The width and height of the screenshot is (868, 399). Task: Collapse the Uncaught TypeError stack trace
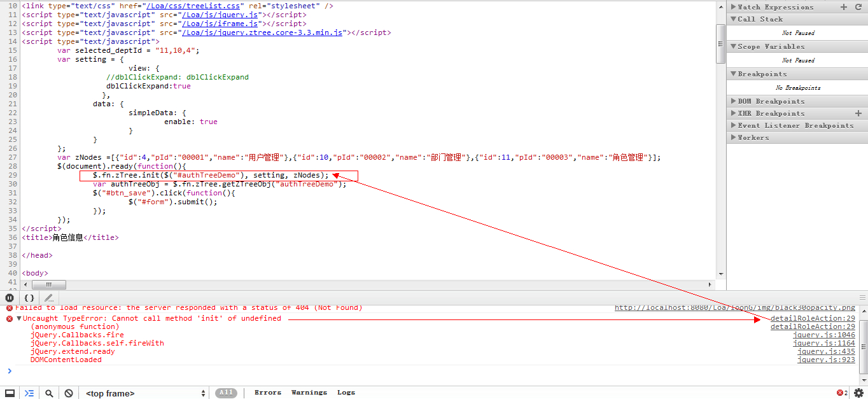coord(19,318)
